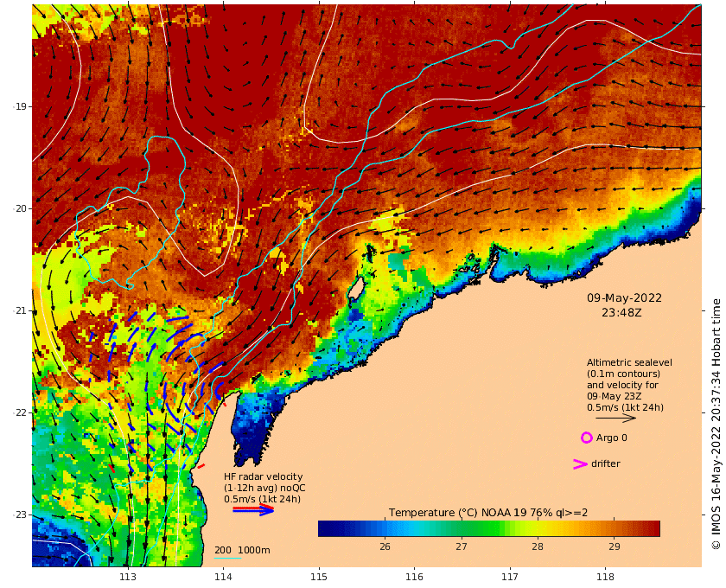This screenshot has height=588, width=726.
Task: Click latitude label -19 on axis
Action: coord(19,106)
